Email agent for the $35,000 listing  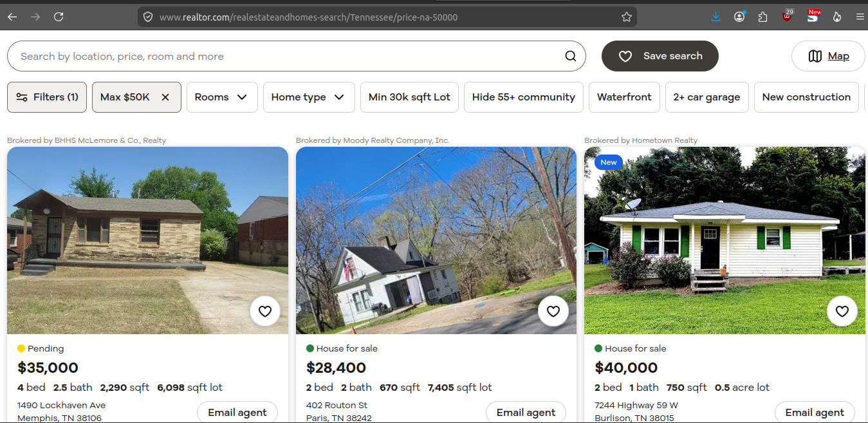(237, 413)
